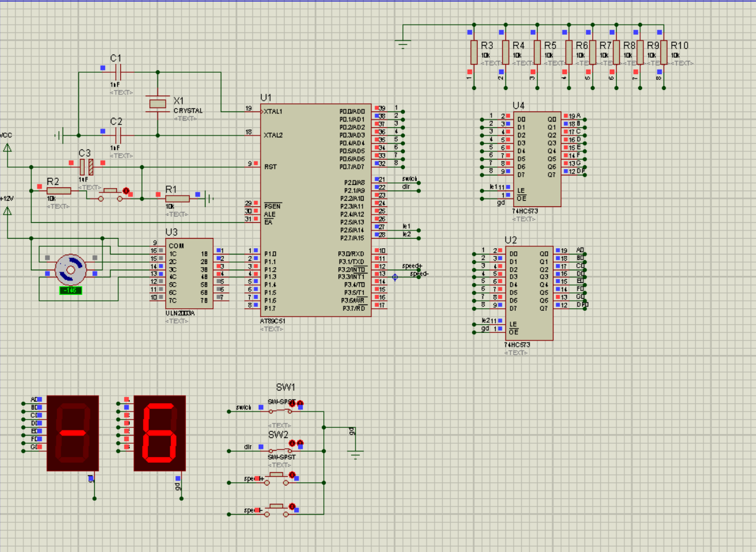Click the ground symbol next to the switches
The height and width of the screenshot is (552, 756).
[356, 454]
